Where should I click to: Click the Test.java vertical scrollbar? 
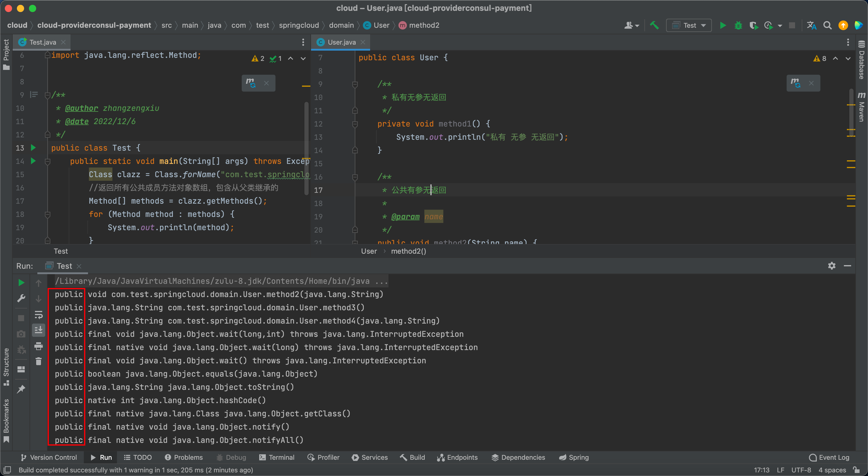click(x=306, y=148)
